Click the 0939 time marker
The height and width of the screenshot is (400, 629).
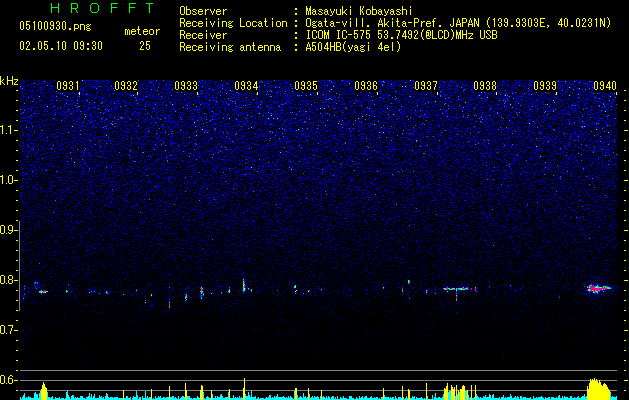coord(545,85)
